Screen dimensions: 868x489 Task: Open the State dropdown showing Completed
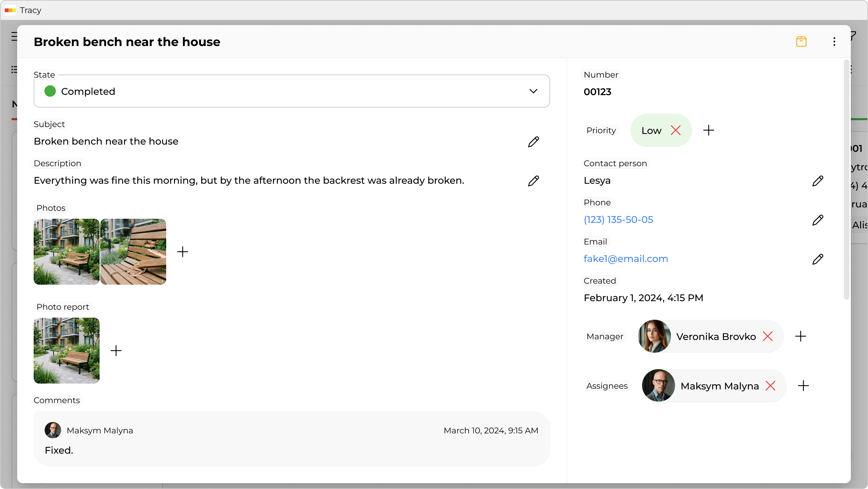tap(292, 91)
